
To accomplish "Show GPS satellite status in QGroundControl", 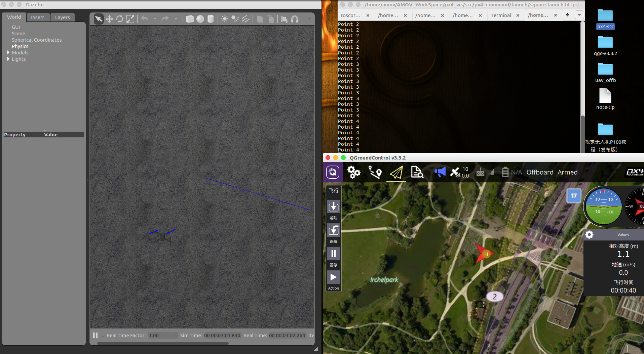I will (x=460, y=172).
